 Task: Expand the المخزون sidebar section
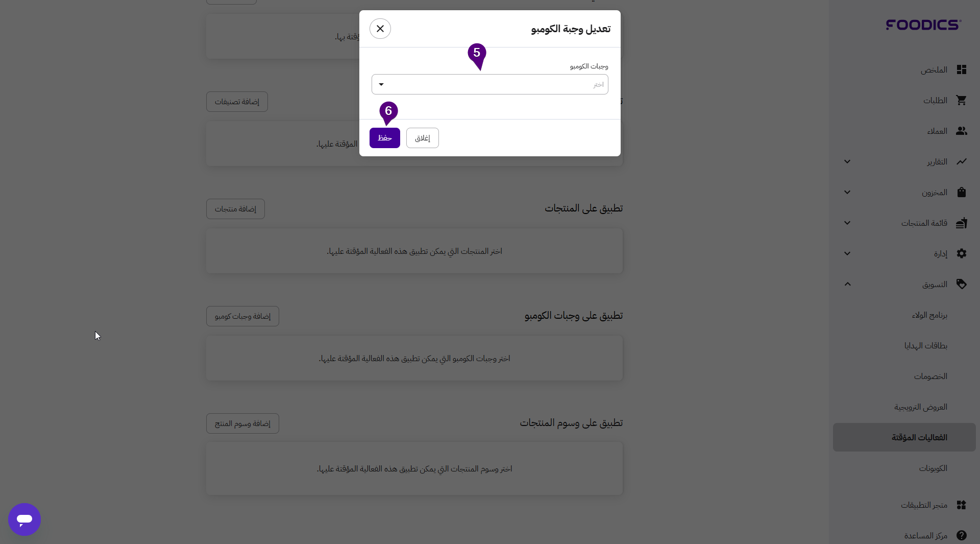coord(847,193)
